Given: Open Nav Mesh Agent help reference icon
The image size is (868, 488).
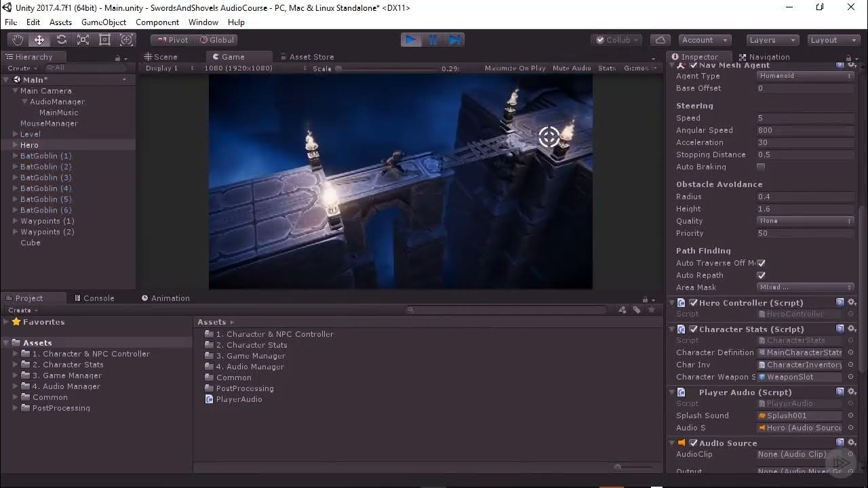Looking at the screenshot, I should click(x=840, y=66).
